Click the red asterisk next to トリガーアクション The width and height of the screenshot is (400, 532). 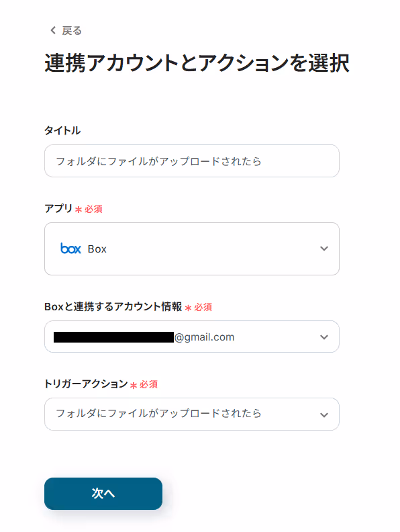coord(134,385)
